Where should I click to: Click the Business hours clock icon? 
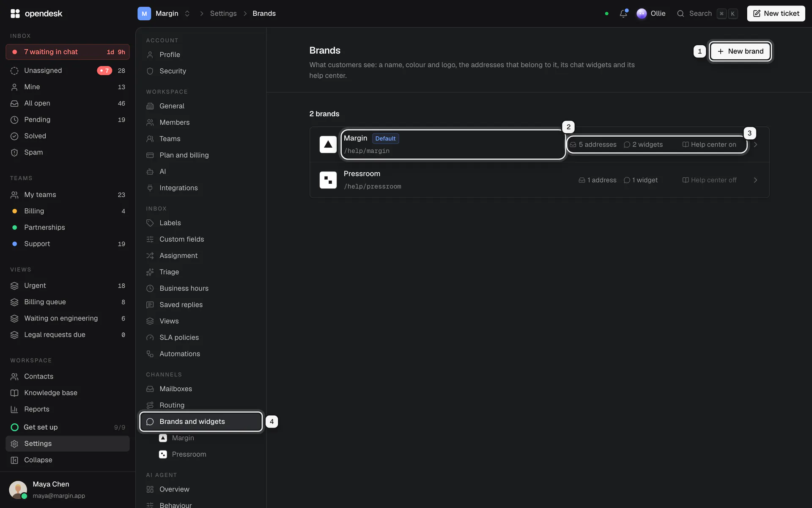pyautogui.click(x=150, y=288)
